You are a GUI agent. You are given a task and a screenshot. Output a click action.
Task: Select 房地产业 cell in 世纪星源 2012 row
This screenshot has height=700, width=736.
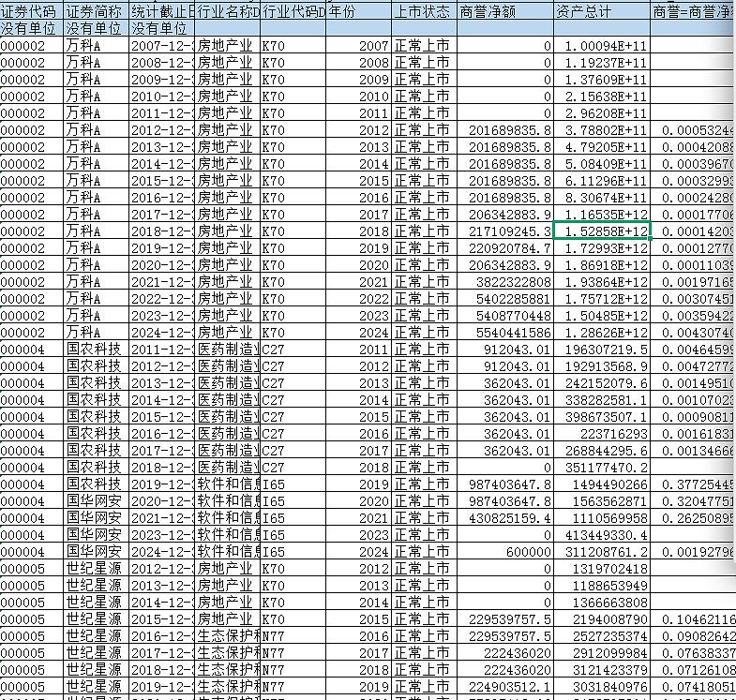(x=227, y=569)
